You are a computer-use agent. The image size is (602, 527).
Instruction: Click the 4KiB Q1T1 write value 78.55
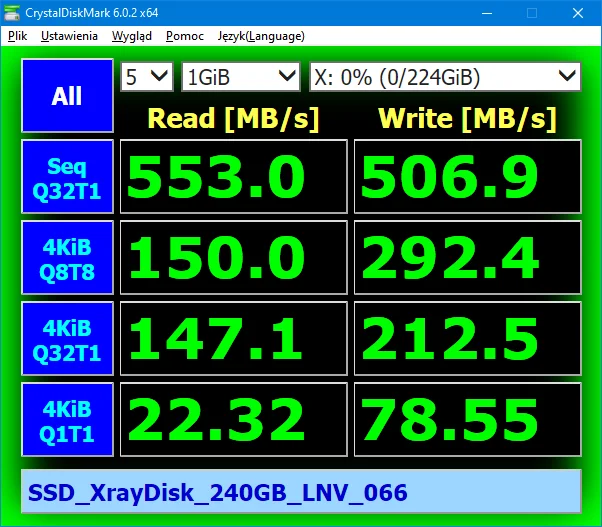pos(468,420)
